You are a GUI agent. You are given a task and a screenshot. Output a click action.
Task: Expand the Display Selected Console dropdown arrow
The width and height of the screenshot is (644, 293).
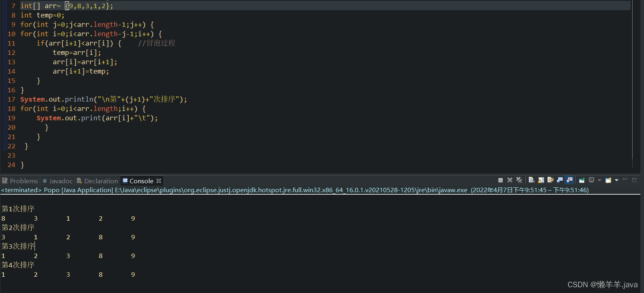(599, 180)
